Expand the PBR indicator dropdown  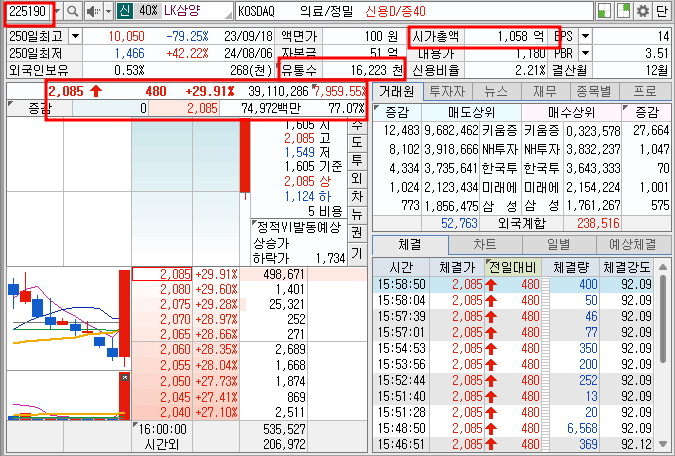click(x=585, y=53)
